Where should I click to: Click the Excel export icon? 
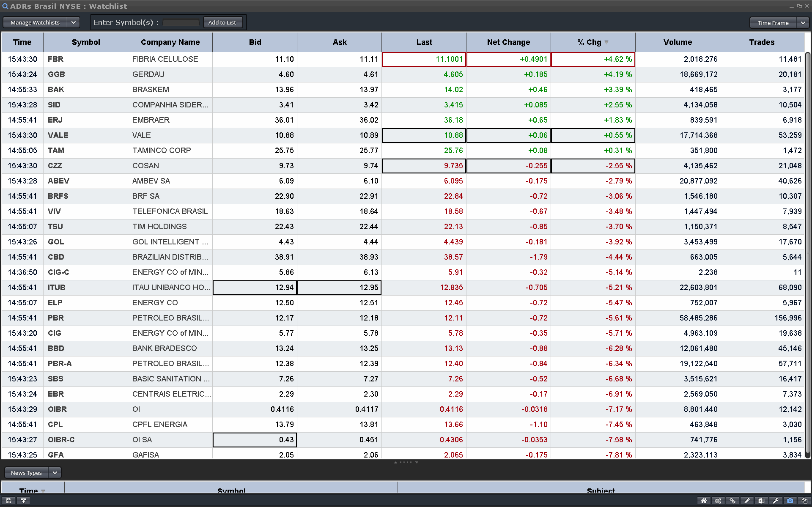[761, 501]
